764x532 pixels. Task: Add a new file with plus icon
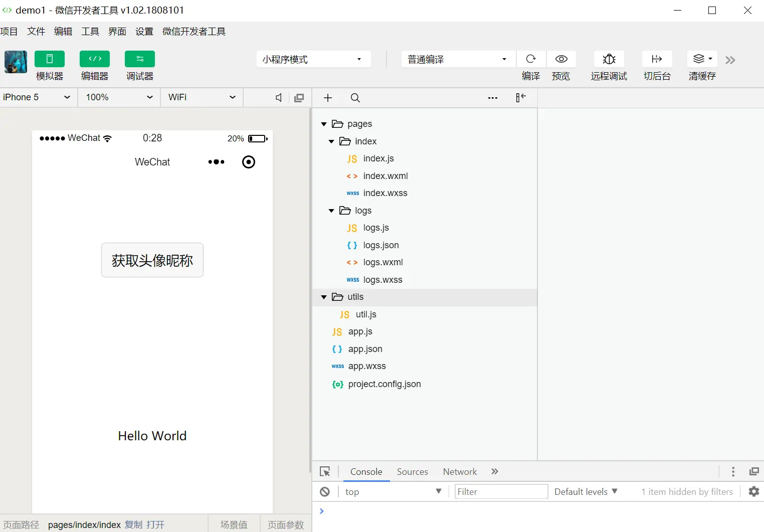click(328, 98)
